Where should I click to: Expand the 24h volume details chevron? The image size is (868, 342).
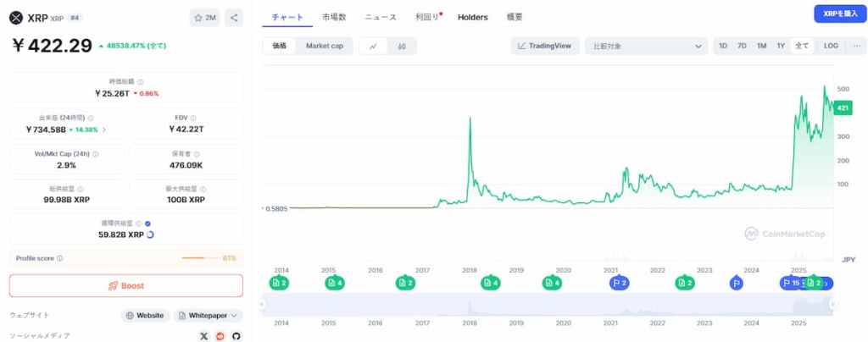click(105, 130)
